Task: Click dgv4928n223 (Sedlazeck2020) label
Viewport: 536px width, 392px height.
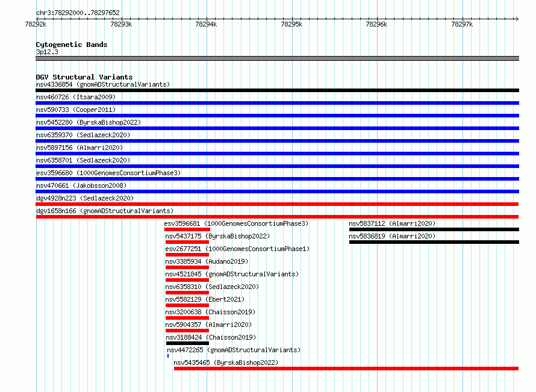Action: [x=85, y=198]
